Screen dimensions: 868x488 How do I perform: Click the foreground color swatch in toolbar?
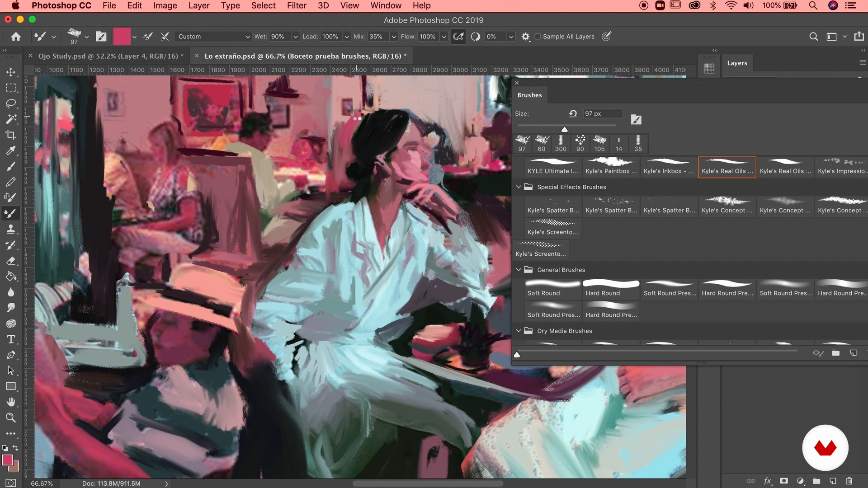[7, 460]
